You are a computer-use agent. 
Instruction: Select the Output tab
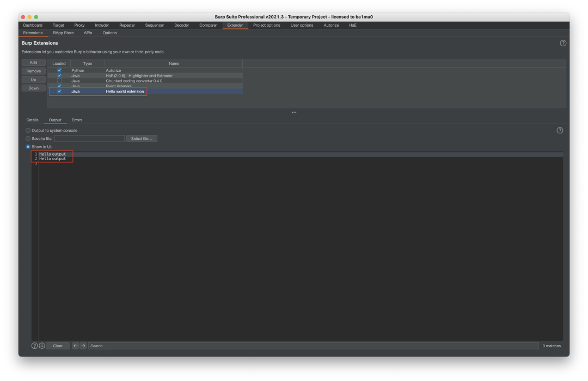point(55,120)
